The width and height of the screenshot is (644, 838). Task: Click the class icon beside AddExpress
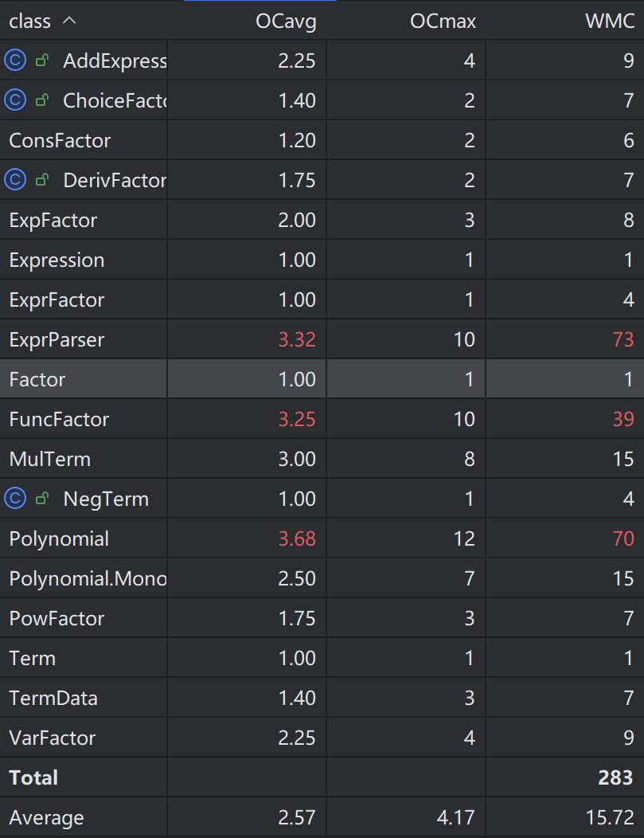click(15, 61)
